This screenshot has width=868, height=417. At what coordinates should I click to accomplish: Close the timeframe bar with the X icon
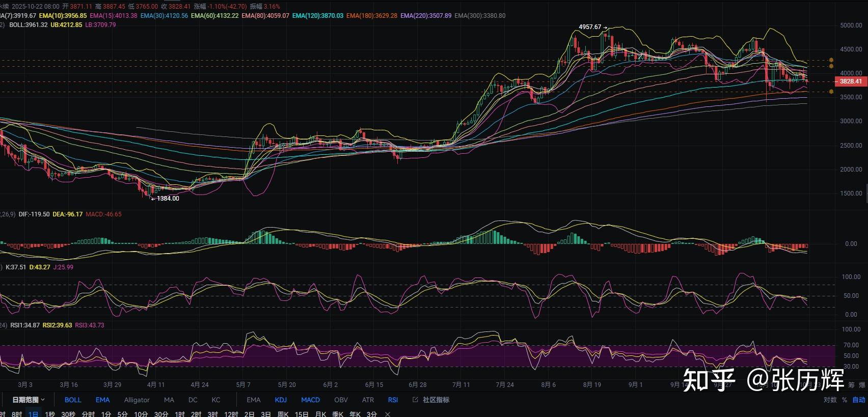point(387,414)
